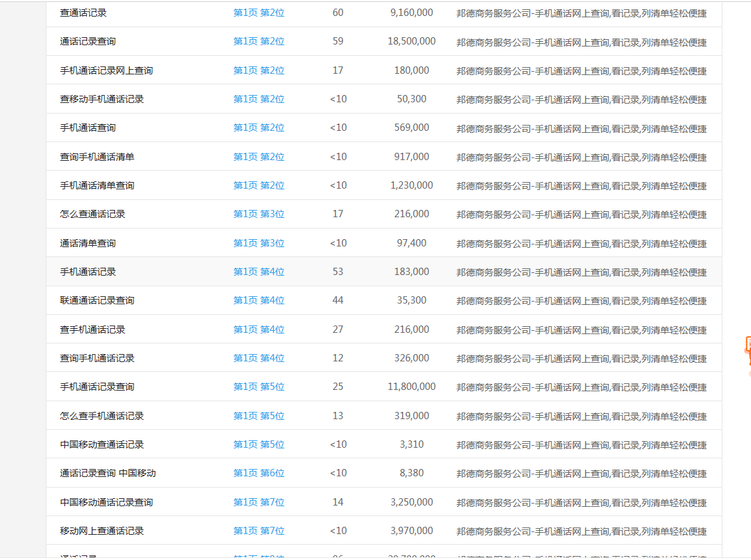Open 第1页 第6位 for 通话记录查询 中国移动
751x560 pixels.
[x=258, y=473]
